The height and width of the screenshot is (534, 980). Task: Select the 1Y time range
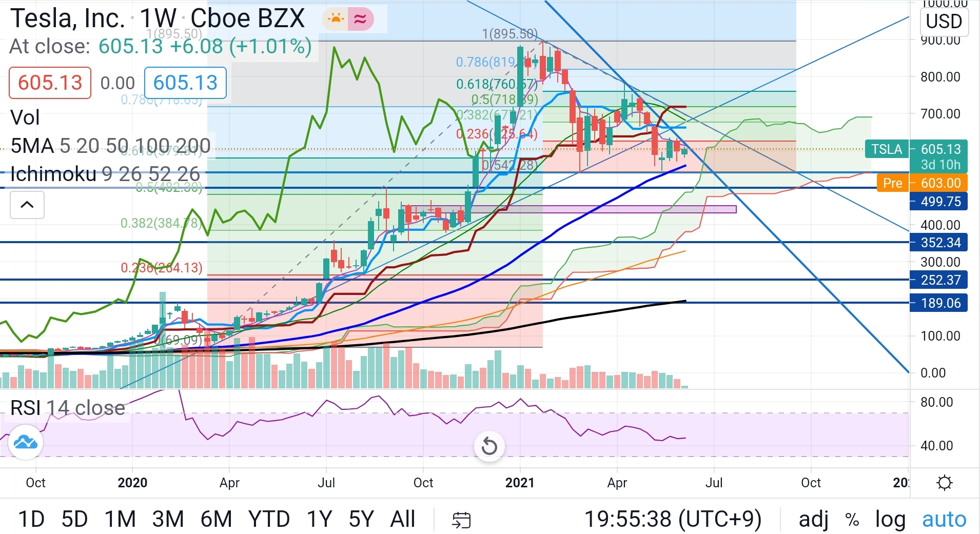[x=319, y=519]
